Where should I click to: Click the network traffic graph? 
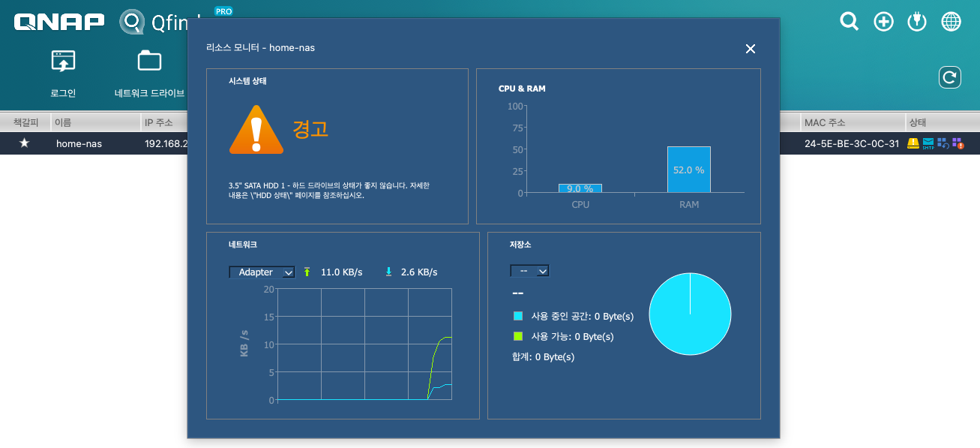tap(364, 344)
